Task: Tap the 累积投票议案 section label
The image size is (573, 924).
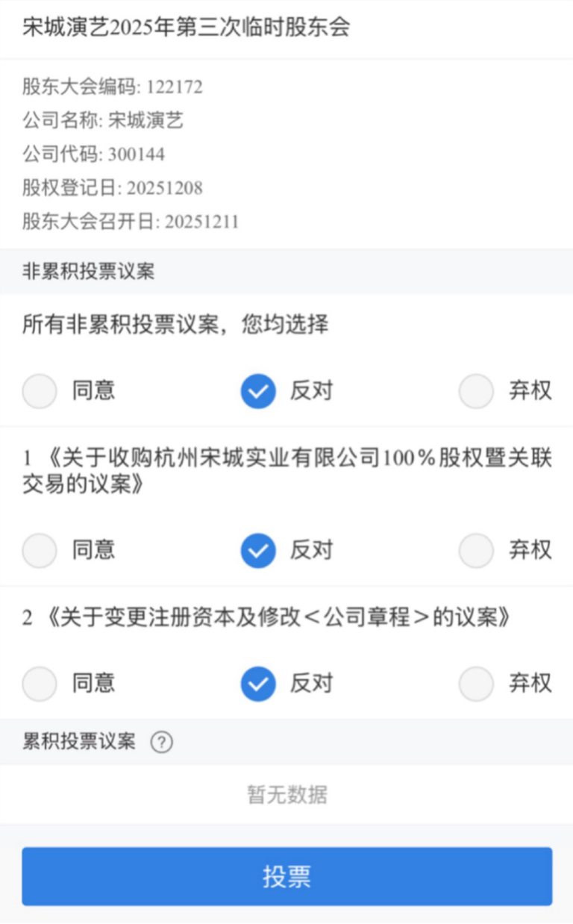Action: coord(79,742)
